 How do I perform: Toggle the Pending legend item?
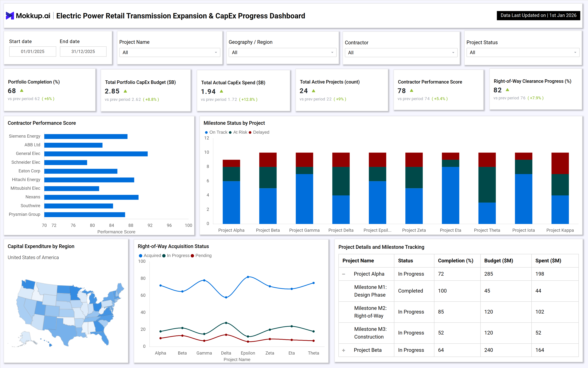(x=201, y=256)
